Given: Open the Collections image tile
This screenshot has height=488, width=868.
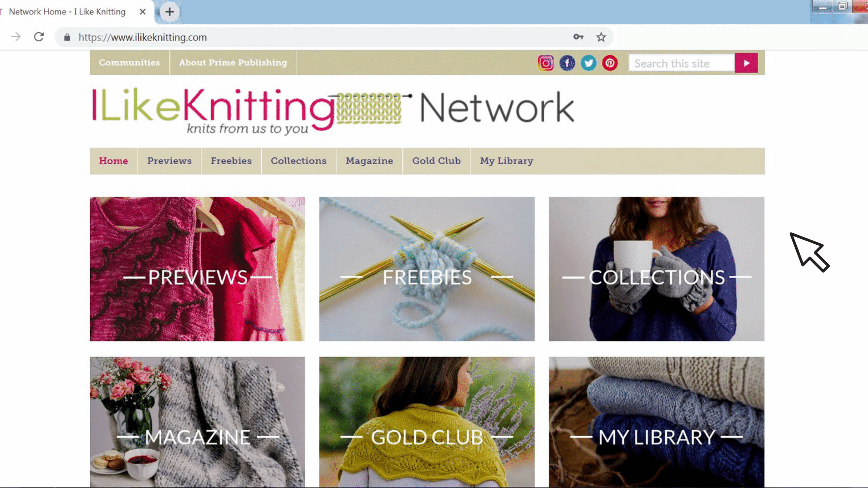Looking at the screenshot, I should click(656, 269).
